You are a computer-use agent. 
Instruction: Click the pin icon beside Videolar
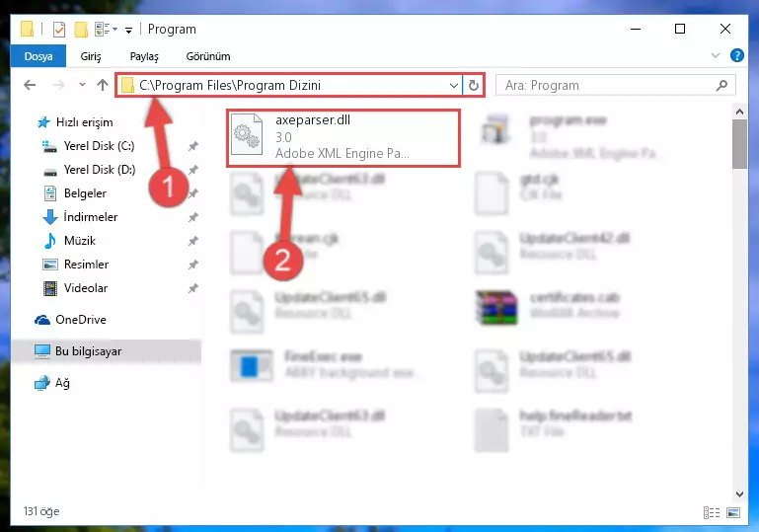click(x=193, y=288)
